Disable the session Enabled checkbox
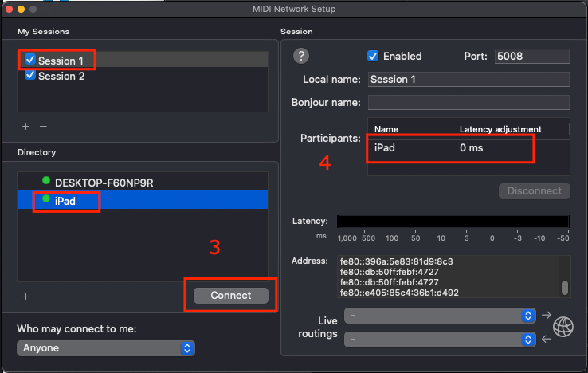Image resolution: width=588 pixels, height=373 pixels. [x=372, y=56]
